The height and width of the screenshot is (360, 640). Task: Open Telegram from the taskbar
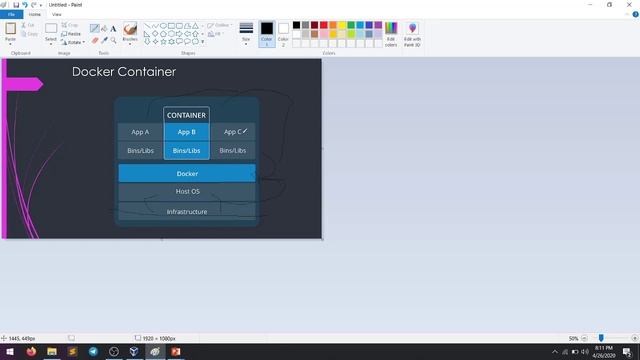pyautogui.click(x=93, y=351)
